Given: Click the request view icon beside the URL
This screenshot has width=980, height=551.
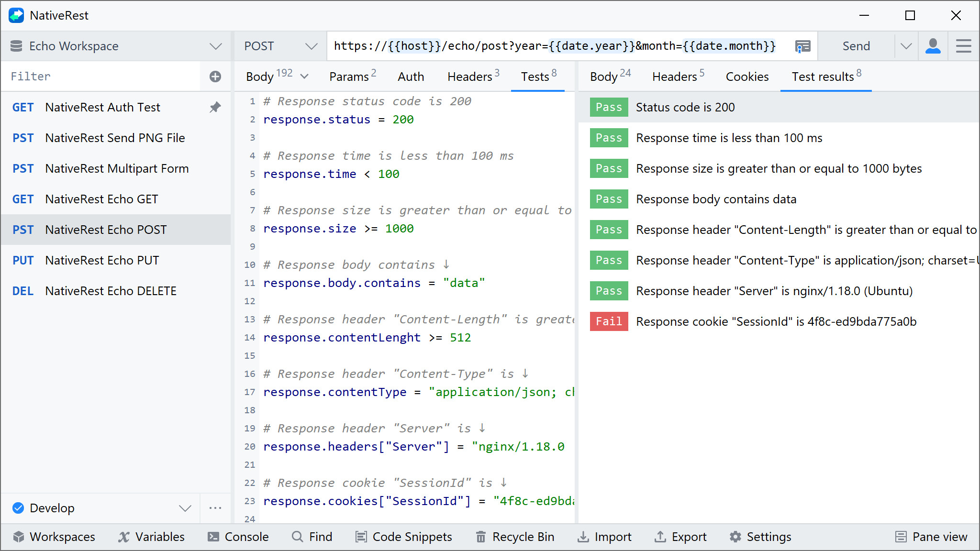Looking at the screenshot, I should pos(802,46).
